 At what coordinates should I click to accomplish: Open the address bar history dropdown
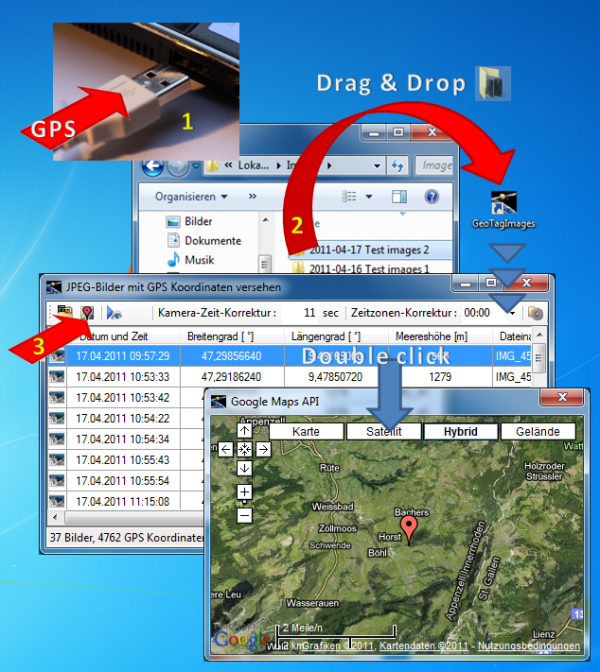[377, 166]
